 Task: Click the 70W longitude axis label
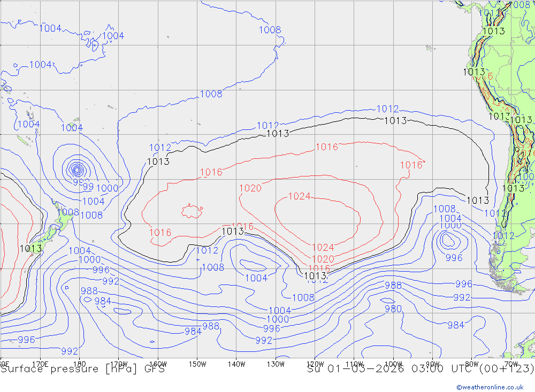(511, 364)
